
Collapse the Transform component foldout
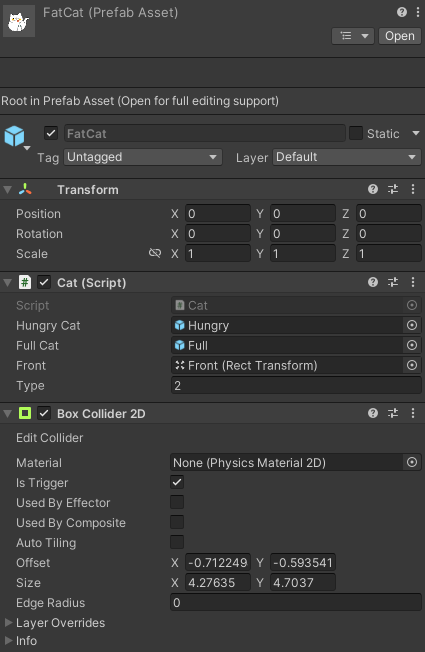(x=7, y=190)
